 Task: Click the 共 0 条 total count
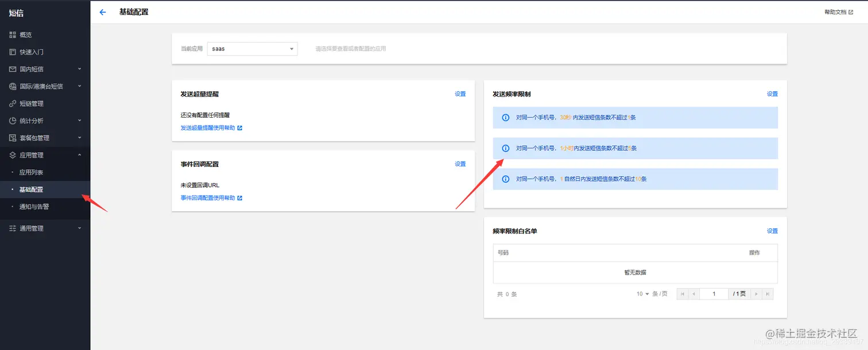[x=507, y=294]
